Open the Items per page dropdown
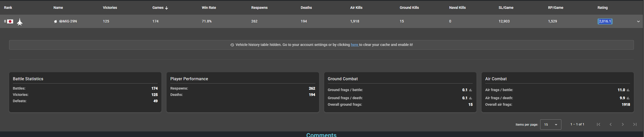This screenshot has width=644, height=137. click(551, 125)
